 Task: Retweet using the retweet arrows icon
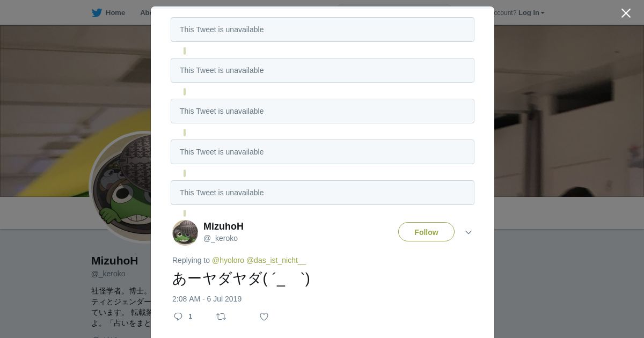pos(221,317)
